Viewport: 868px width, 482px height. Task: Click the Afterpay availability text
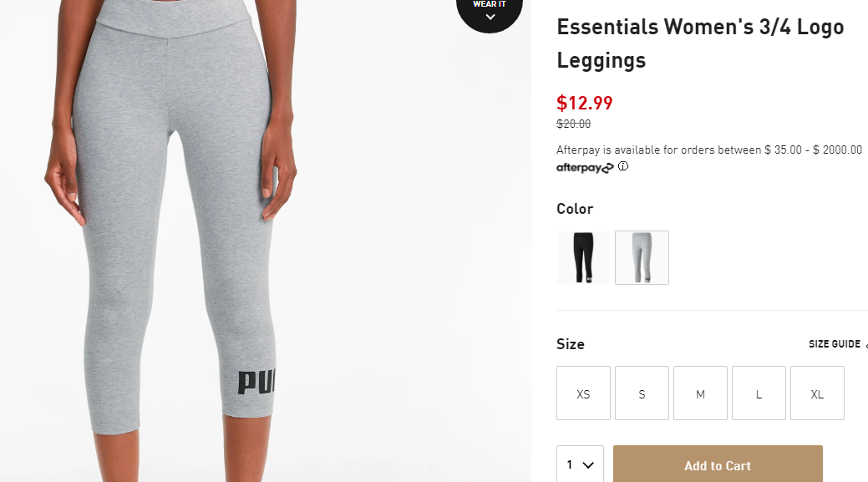[x=709, y=150]
